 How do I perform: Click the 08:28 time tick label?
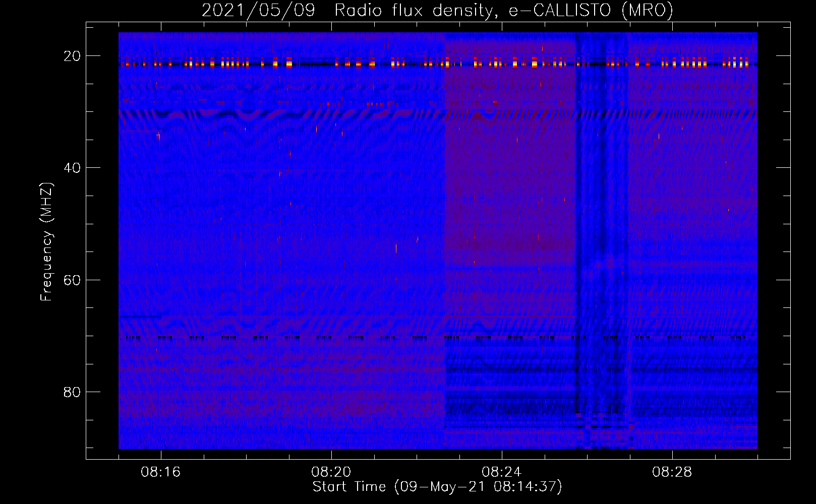[672, 472]
